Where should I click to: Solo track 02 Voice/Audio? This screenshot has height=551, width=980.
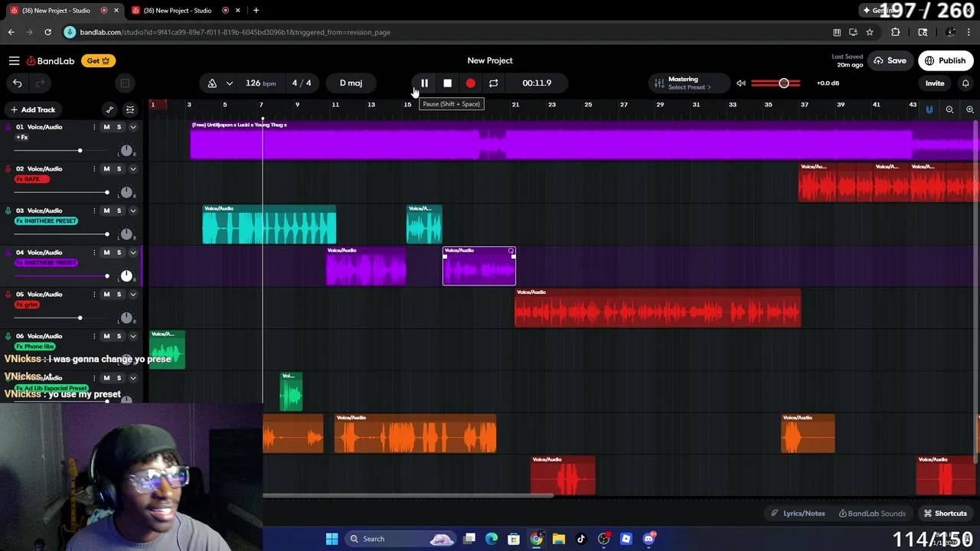(119, 169)
